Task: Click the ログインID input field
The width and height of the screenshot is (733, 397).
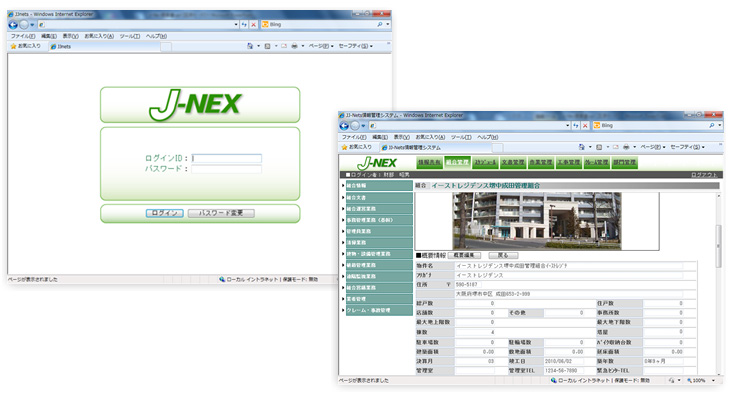Action: click(226, 158)
